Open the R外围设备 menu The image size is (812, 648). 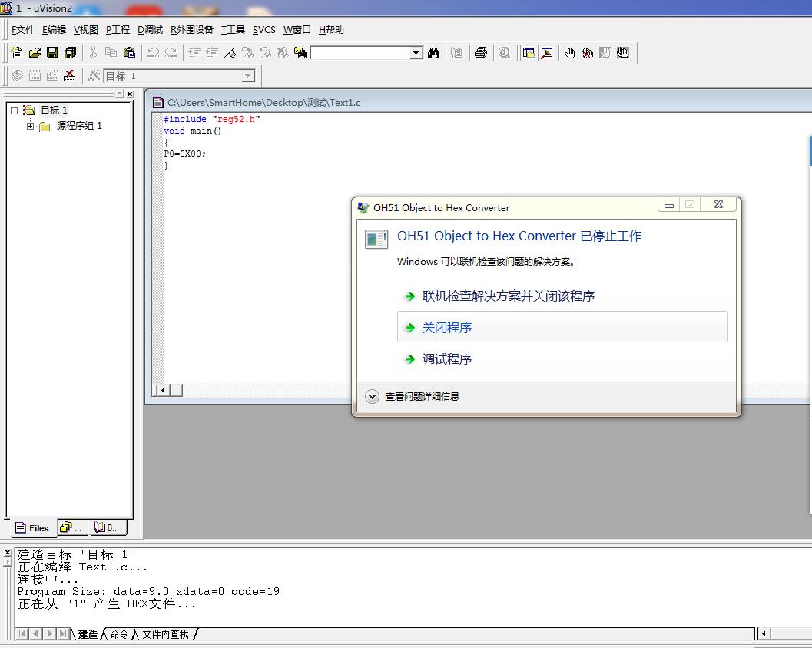192,30
